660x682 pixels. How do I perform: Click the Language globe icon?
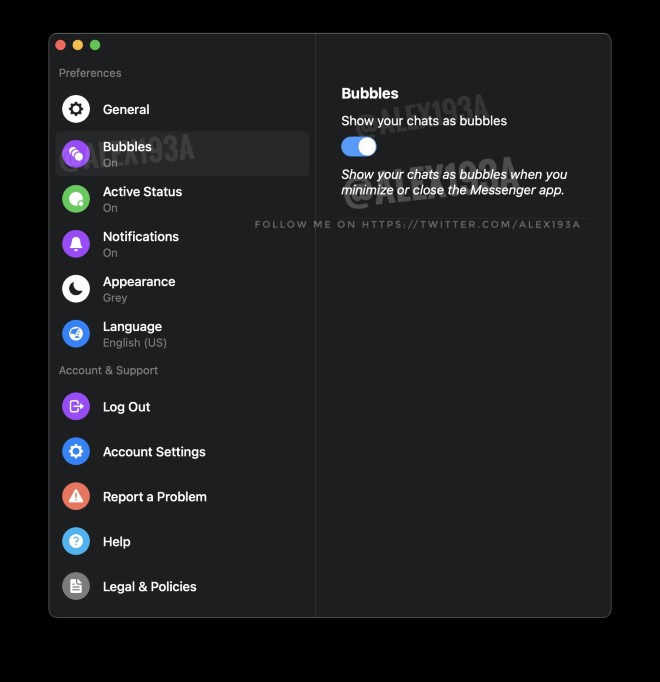click(x=76, y=334)
